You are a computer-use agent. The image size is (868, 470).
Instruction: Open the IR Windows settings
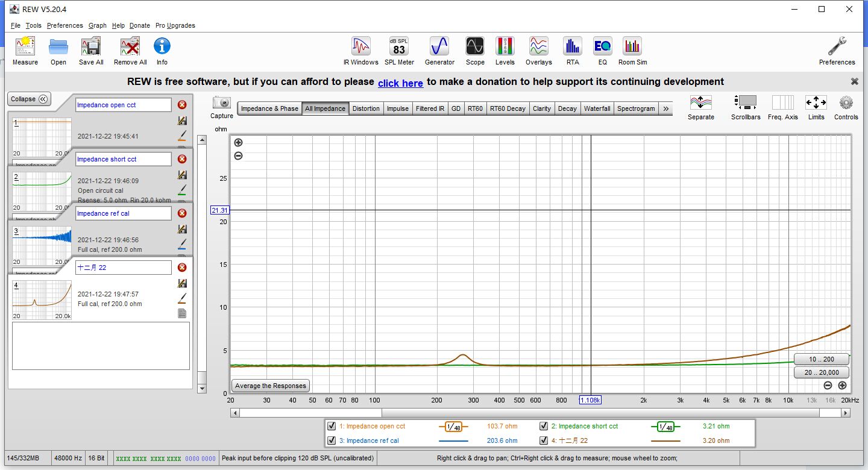pyautogui.click(x=360, y=51)
